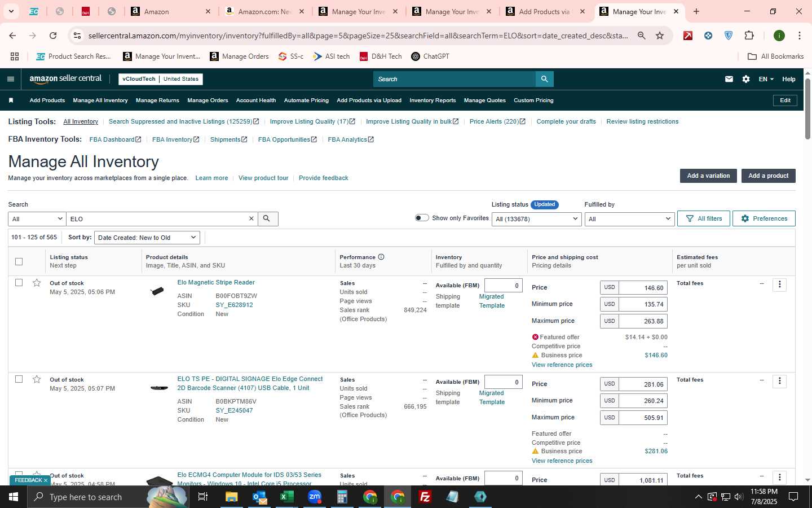Open Manage Orders in nav bar
The height and width of the screenshot is (508, 812).
(x=208, y=100)
